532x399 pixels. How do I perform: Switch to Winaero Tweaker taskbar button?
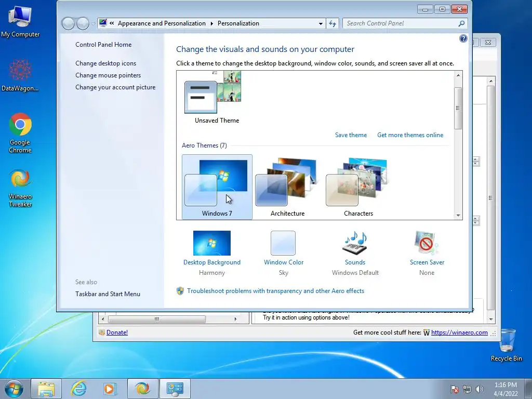tap(142, 389)
